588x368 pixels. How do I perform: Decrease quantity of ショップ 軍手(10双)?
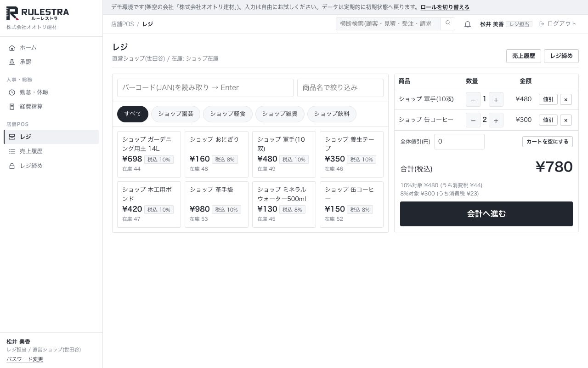pyautogui.click(x=473, y=99)
